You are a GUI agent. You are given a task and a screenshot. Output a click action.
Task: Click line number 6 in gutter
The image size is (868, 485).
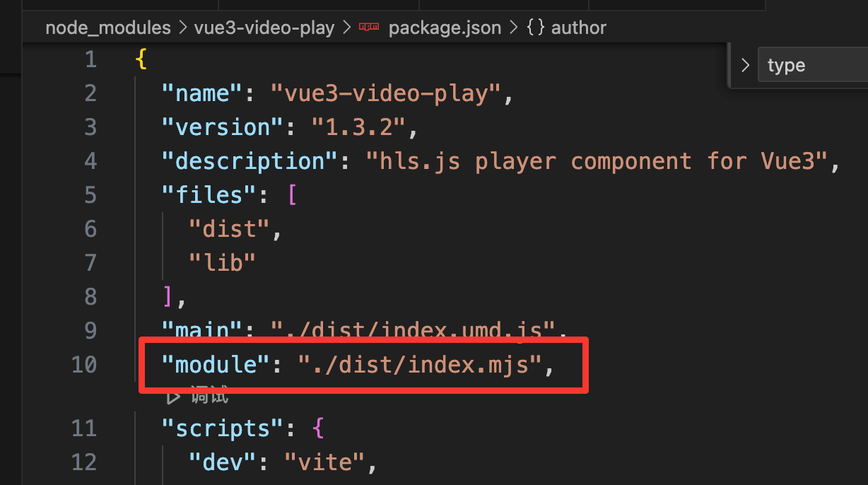(x=90, y=229)
